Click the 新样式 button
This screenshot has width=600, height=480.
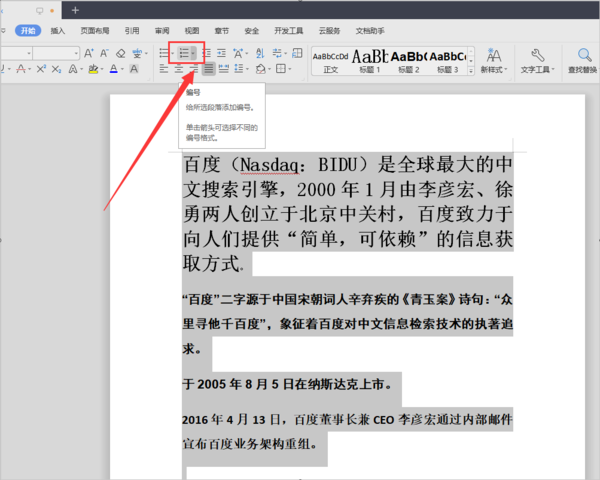coord(494,61)
